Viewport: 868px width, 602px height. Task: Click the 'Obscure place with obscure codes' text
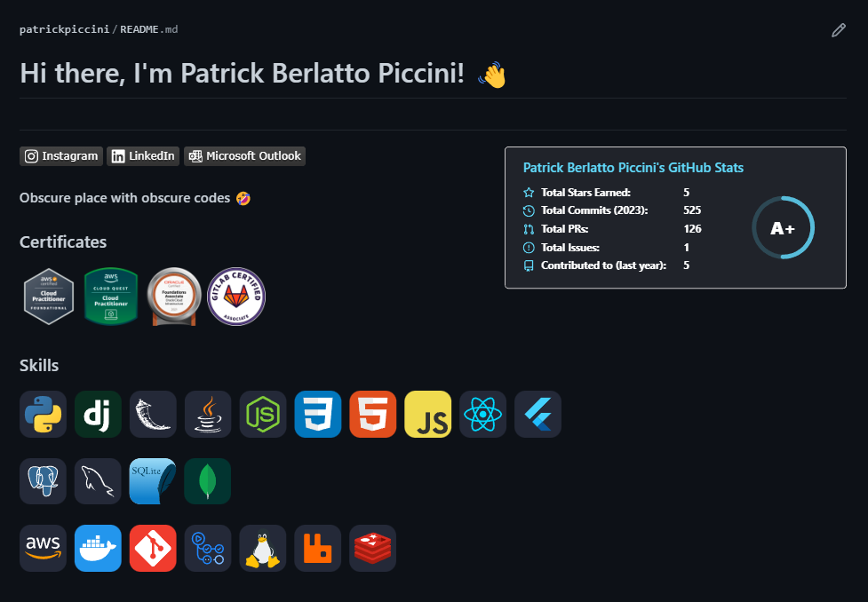(124, 198)
